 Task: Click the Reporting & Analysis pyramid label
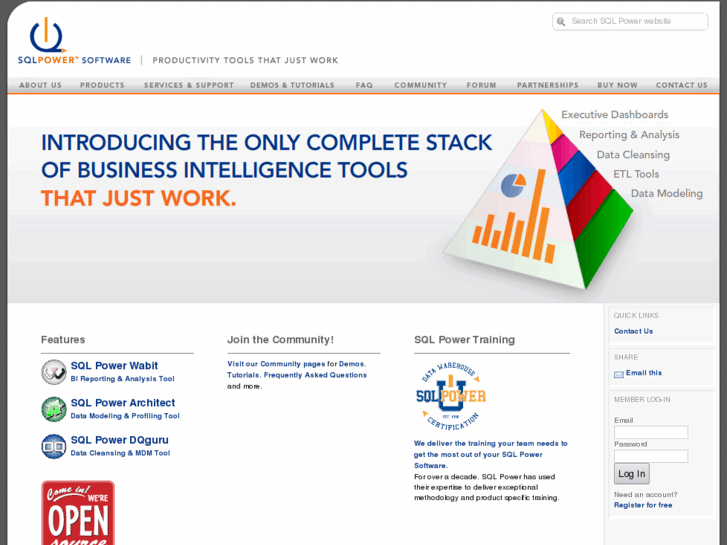629,135
